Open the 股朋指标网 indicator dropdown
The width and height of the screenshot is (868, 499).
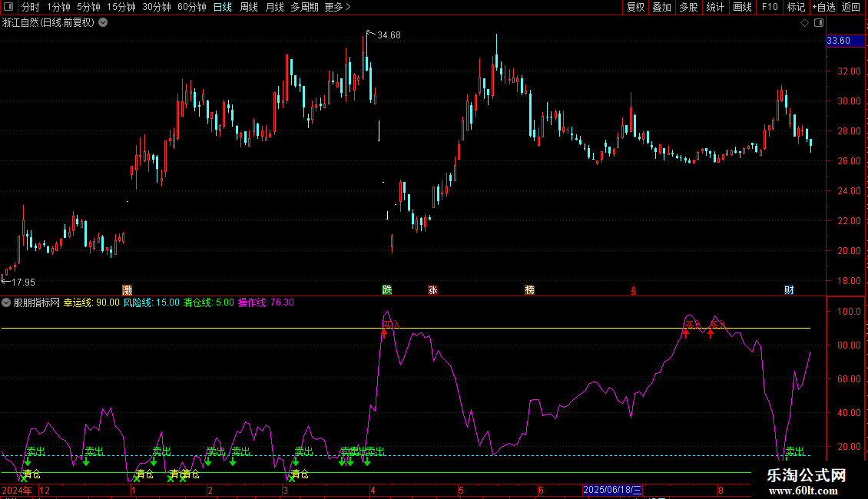[6, 302]
